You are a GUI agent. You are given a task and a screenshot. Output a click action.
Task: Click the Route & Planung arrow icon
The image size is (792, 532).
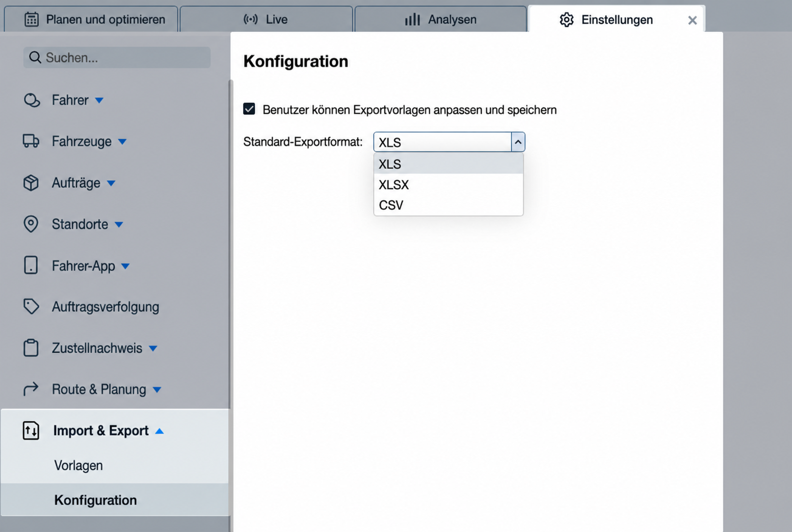coord(31,389)
